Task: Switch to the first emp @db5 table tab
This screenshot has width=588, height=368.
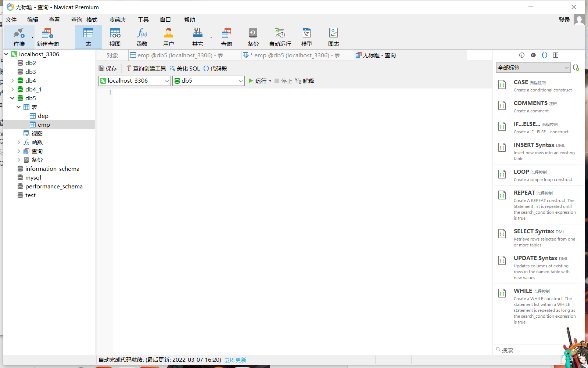Action: click(x=184, y=55)
